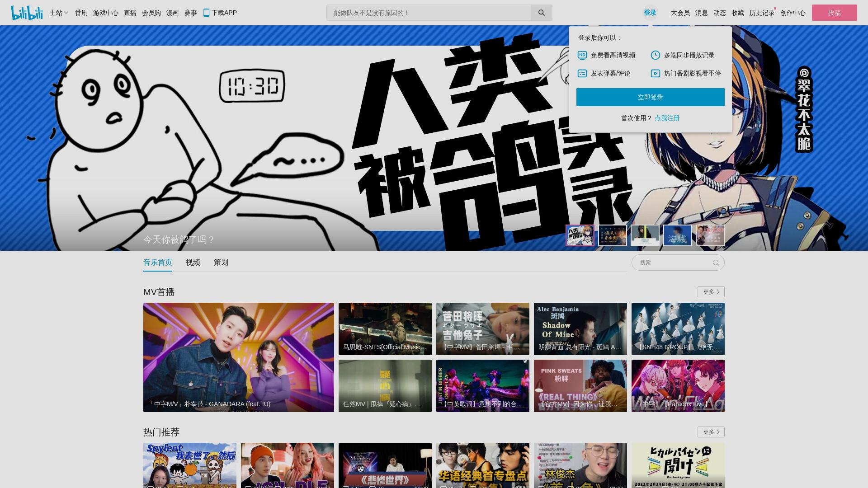Screen dimensions: 868x488
Task: Open 赛事 in the navigation bar
Action: point(191,13)
